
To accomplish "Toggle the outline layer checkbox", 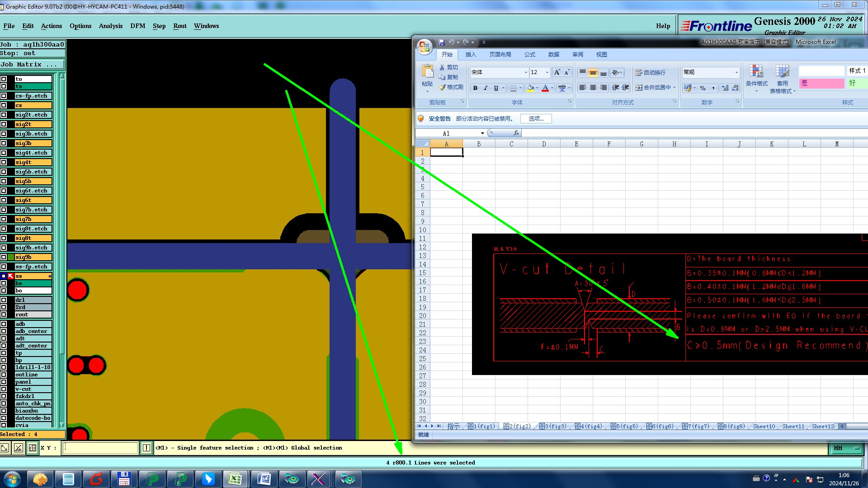I will click(x=4, y=375).
